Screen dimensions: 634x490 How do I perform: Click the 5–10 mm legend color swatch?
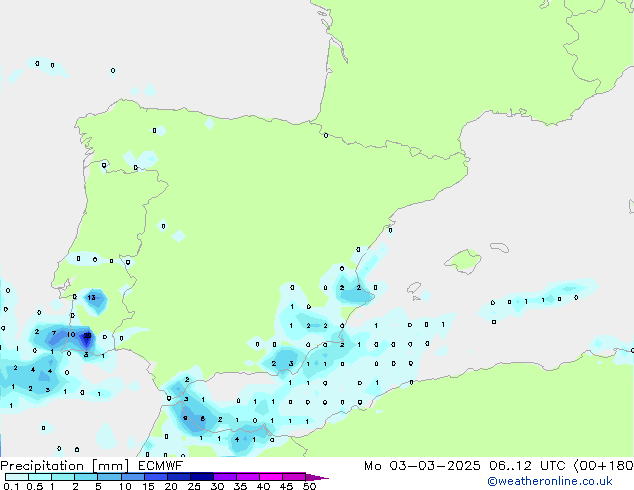pos(109,477)
